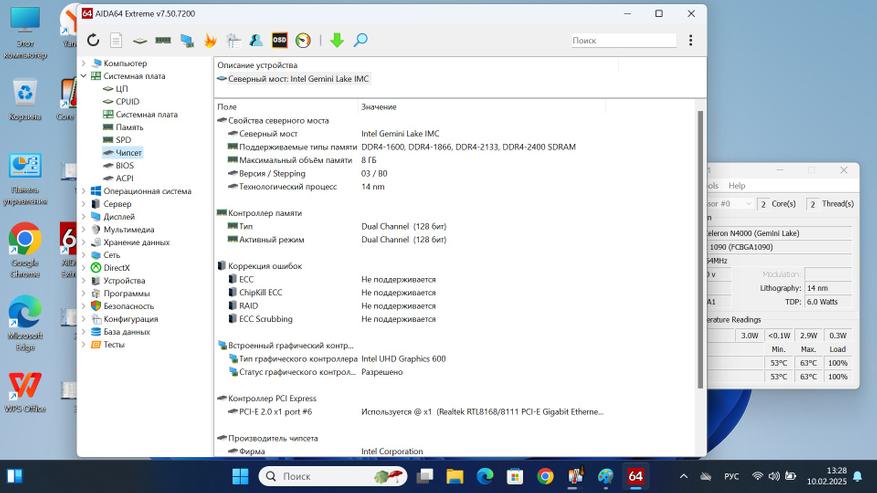Click the user figure toolbar icon
This screenshot has height=493, width=877.
tap(256, 40)
